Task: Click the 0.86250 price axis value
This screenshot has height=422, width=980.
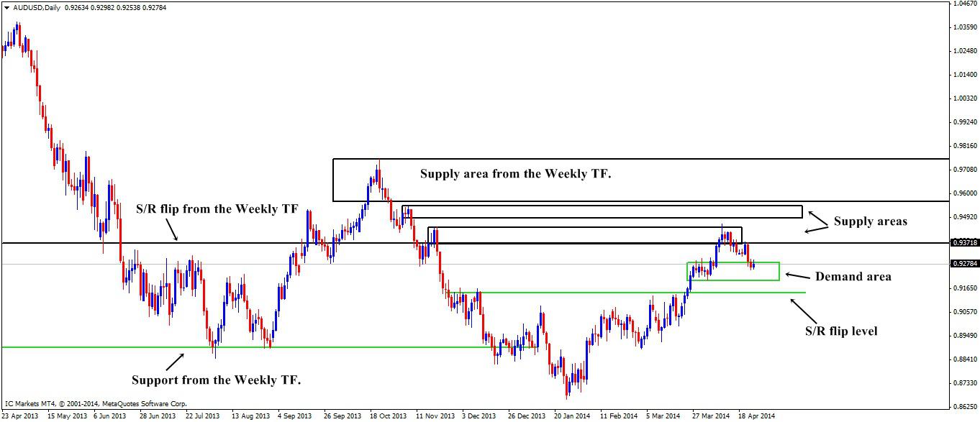Action: (965, 407)
